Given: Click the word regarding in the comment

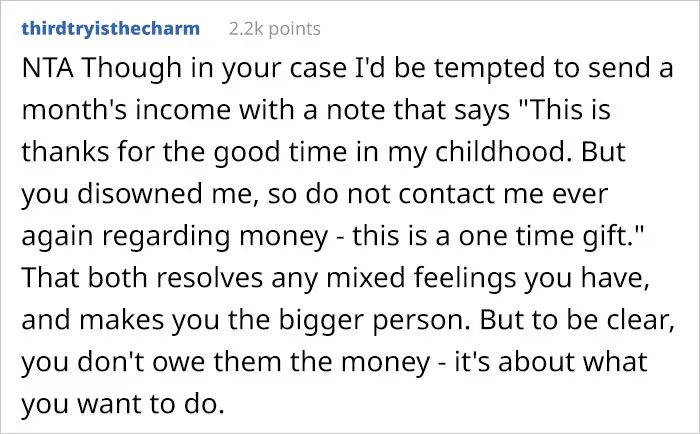Looking at the screenshot, I should [x=166, y=235].
